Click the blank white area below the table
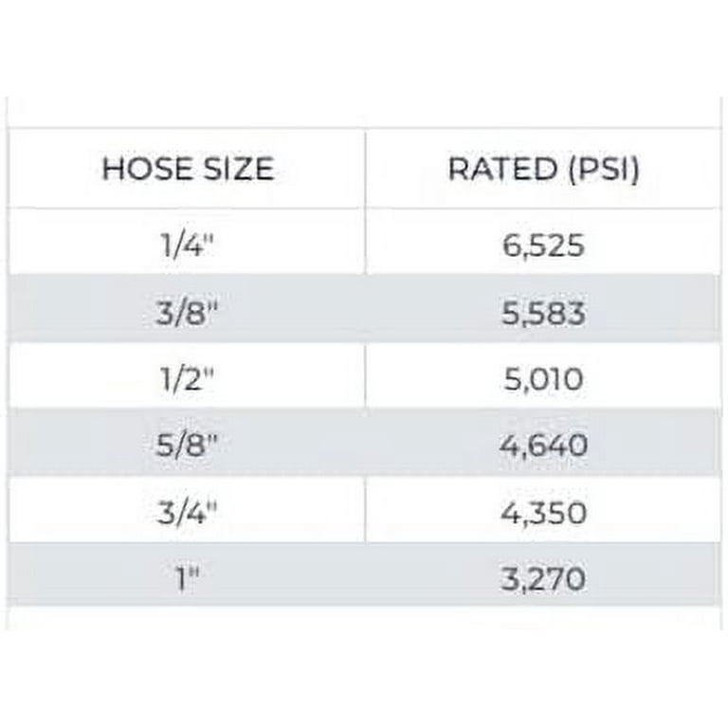This screenshot has width=728, height=728. pyautogui.click(x=364, y=673)
